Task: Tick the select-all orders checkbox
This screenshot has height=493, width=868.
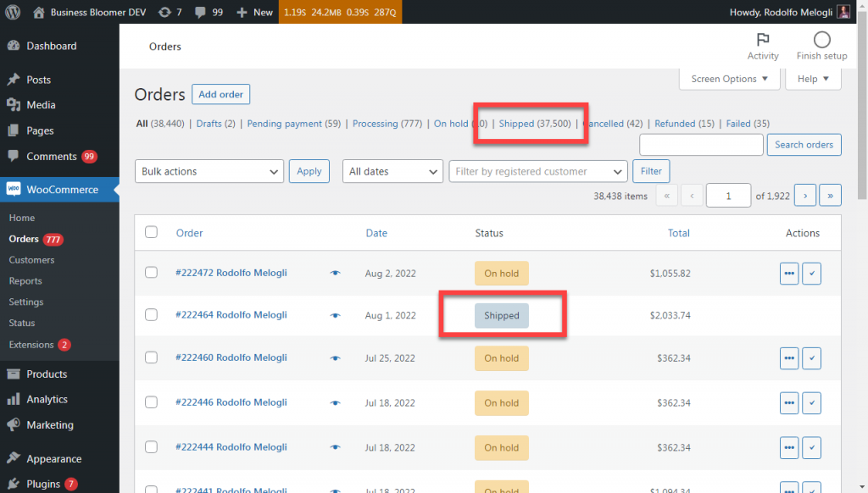Action: tap(151, 232)
